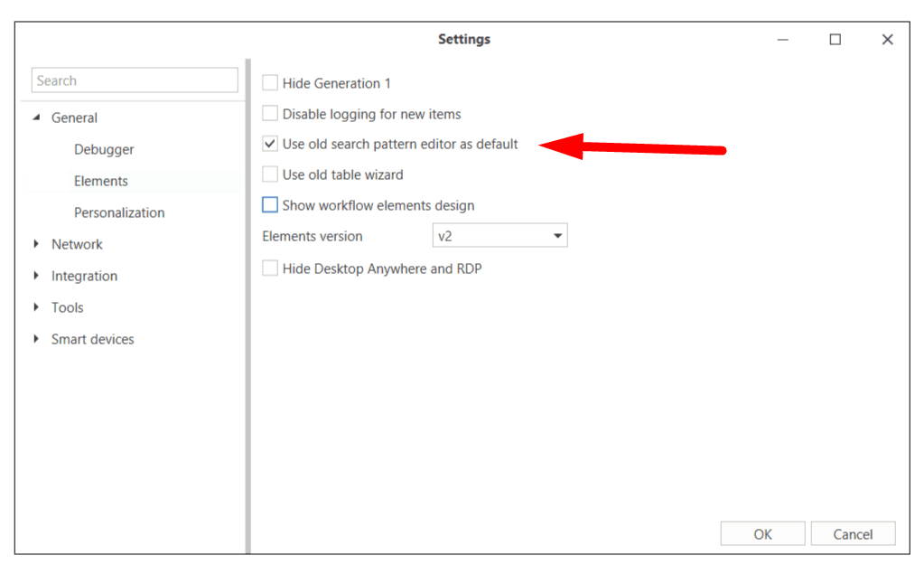The width and height of the screenshot is (924, 565).
Task: Enable Show workflow elements design
Action: pos(270,205)
